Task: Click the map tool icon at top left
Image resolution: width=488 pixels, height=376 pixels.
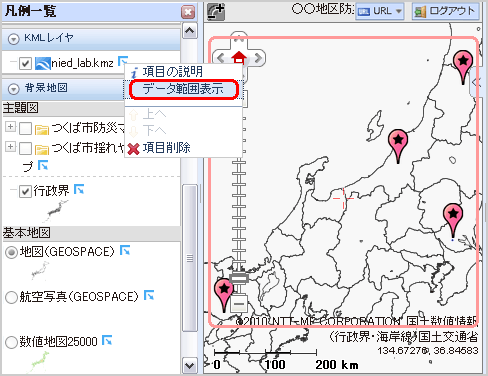Action: [x=216, y=12]
